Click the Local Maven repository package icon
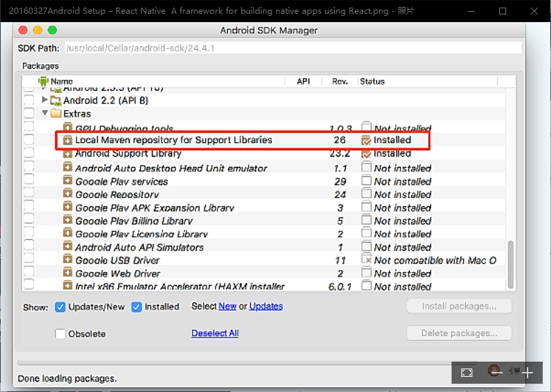Screen dimensions: 551x392 coord(68,140)
